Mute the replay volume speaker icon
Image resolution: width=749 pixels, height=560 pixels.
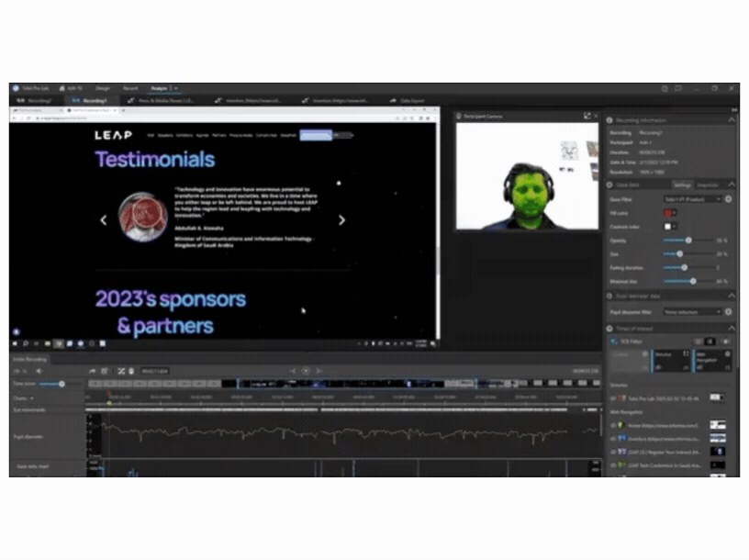pos(39,371)
